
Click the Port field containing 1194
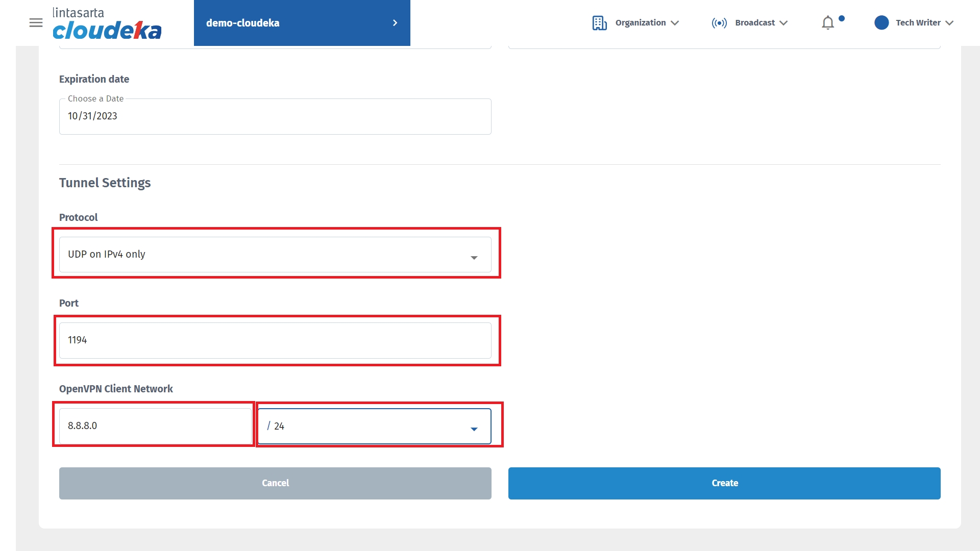click(275, 340)
